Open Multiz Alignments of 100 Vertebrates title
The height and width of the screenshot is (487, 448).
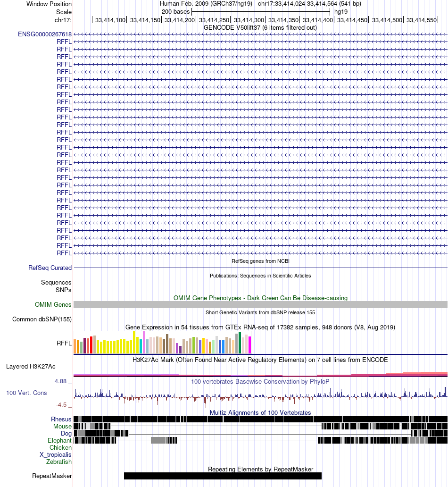(x=260, y=413)
